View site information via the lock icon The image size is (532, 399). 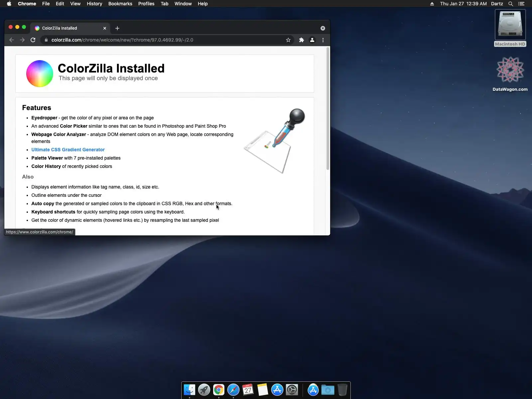(46, 40)
